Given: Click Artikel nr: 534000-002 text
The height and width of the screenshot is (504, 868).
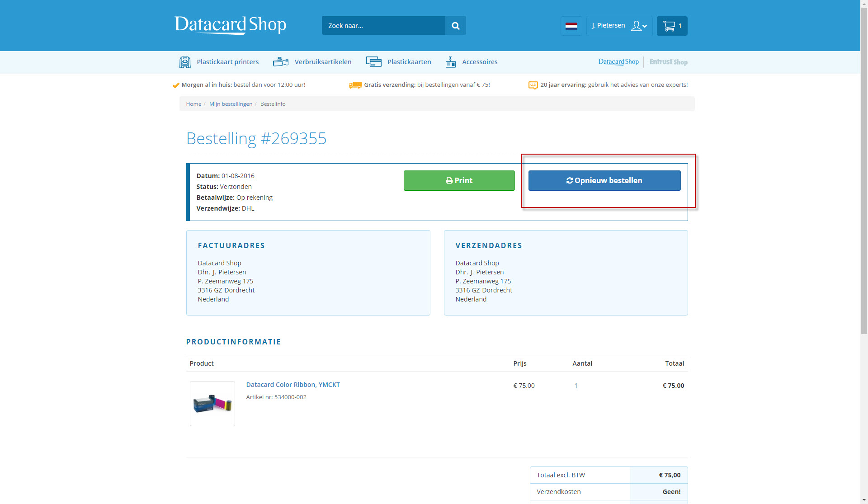Looking at the screenshot, I should (x=276, y=397).
